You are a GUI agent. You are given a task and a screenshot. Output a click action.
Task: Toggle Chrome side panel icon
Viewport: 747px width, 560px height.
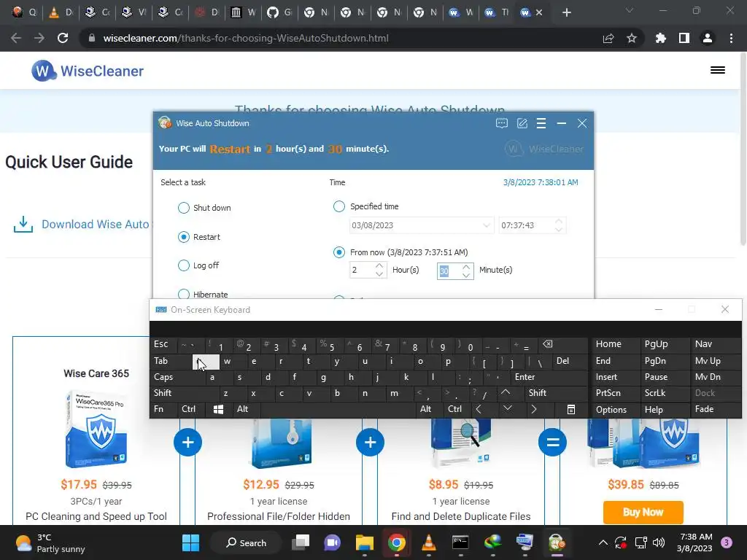point(684,38)
